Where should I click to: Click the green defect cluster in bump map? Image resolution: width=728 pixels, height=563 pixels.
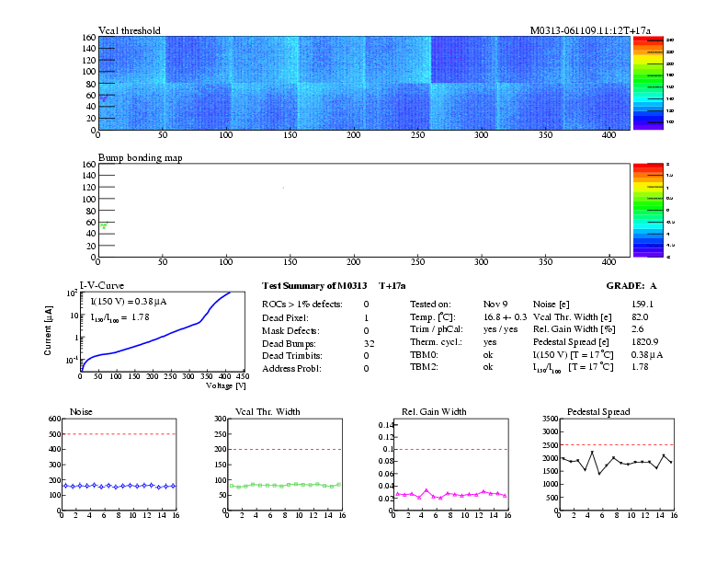coord(105,224)
